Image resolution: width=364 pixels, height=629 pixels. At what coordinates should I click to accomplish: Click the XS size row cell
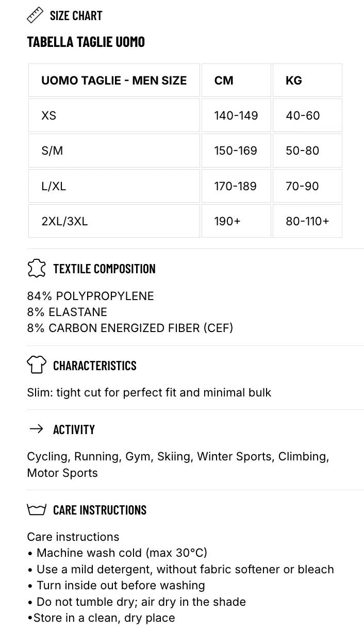114,115
